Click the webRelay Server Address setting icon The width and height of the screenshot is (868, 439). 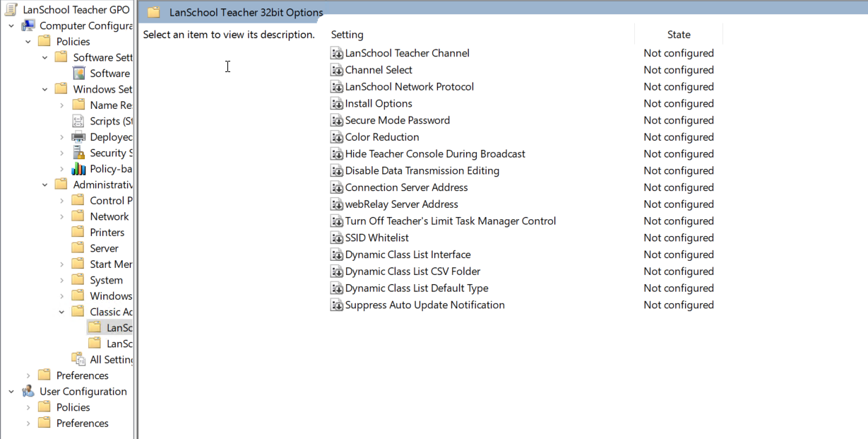pos(337,204)
